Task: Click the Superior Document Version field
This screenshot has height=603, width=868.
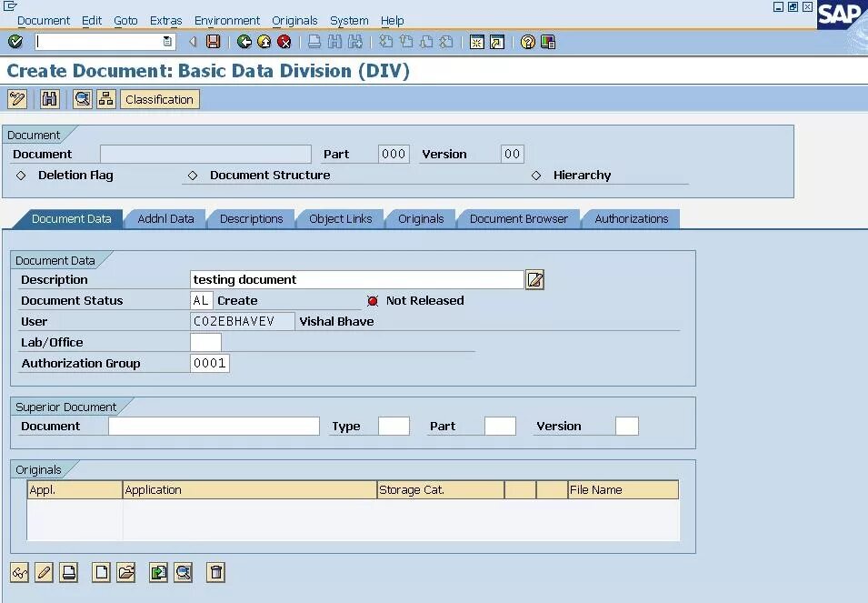Action: [627, 427]
